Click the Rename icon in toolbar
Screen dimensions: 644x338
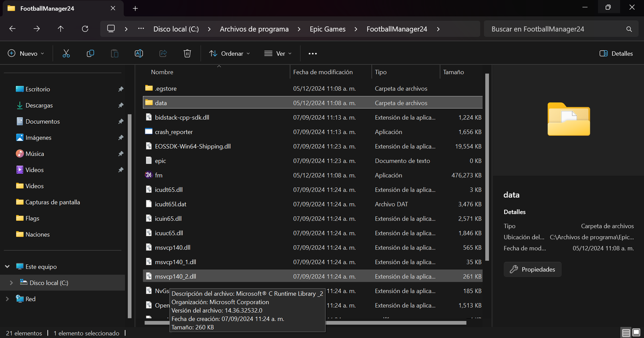[x=139, y=53]
